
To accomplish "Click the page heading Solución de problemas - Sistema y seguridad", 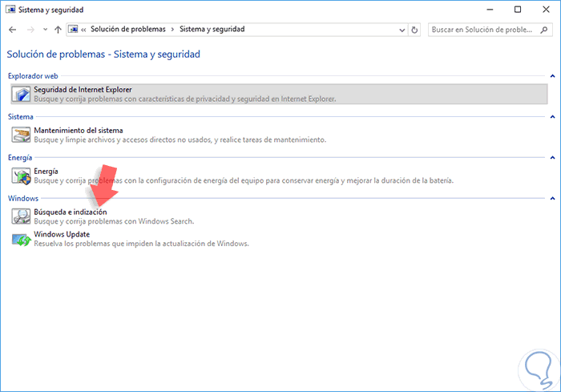I will point(103,54).
